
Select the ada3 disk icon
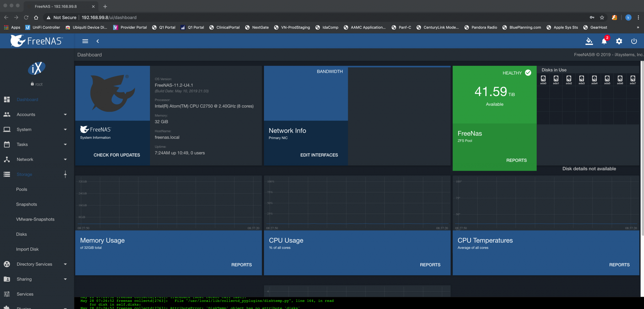click(x=582, y=80)
